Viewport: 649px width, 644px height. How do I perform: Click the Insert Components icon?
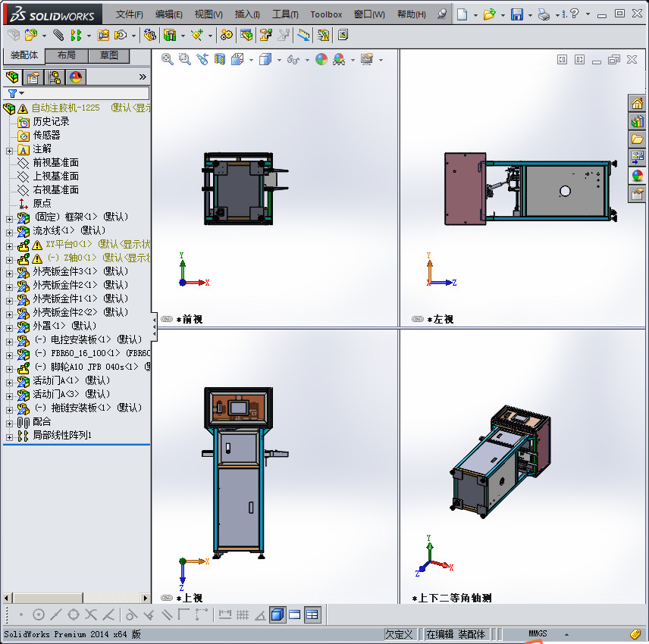click(x=31, y=35)
